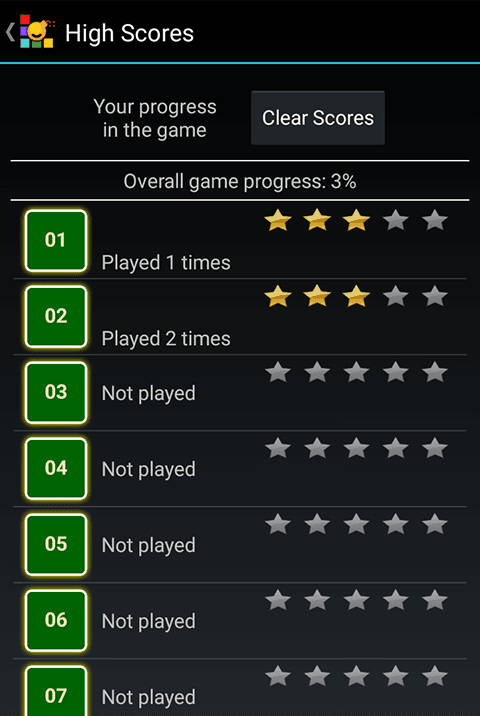
Task: Tap the High Scores title
Action: tap(129, 33)
